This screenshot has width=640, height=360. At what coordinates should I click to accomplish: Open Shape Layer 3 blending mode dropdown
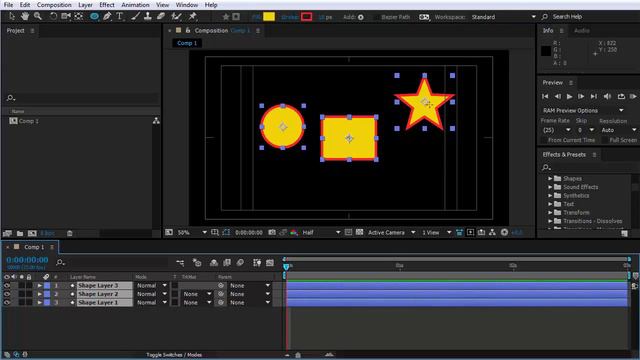click(x=151, y=285)
